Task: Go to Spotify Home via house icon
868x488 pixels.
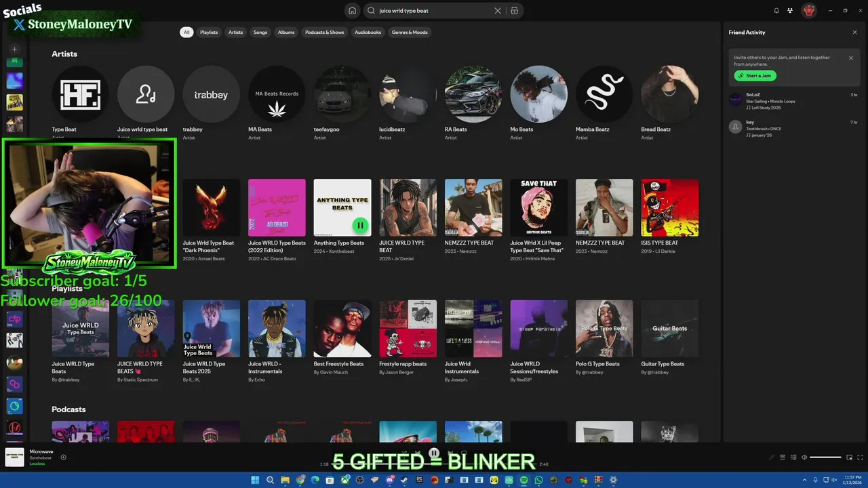Action: coord(352,11)
